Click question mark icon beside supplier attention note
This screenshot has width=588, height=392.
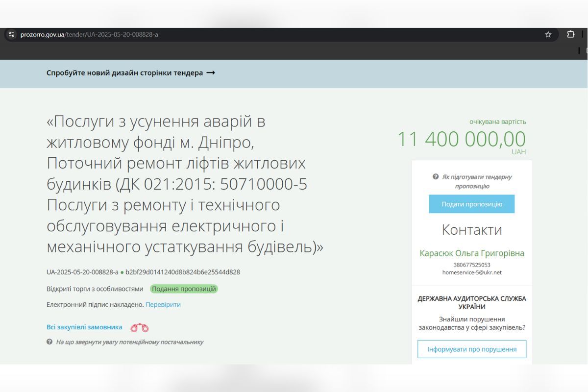[x=49, y=342]
